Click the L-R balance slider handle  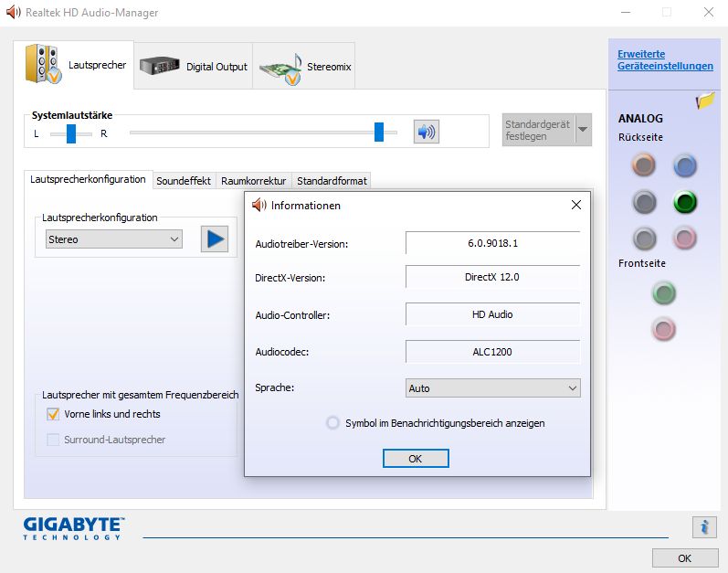[x=71, y=133]
